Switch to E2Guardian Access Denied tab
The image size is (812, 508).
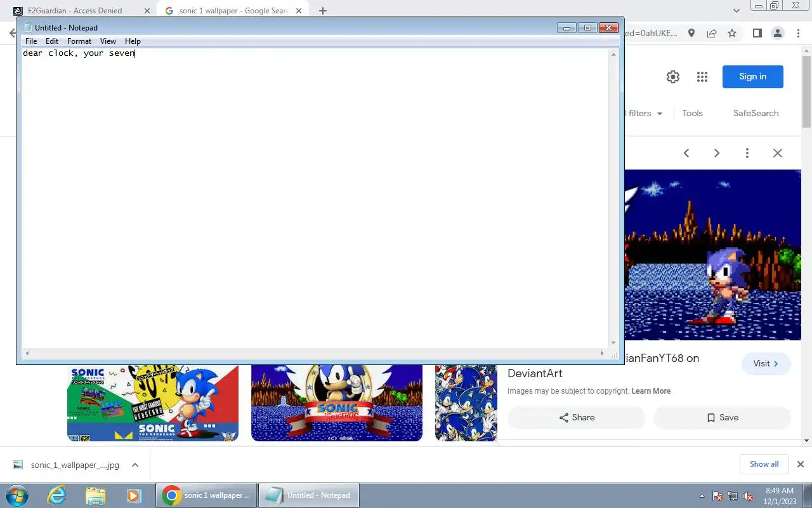pyautogui.click(x=75, y=11)
